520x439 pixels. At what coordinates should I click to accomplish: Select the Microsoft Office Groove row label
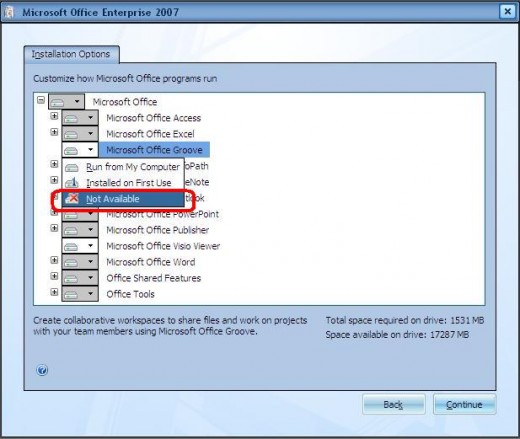[x=154, y=150]
